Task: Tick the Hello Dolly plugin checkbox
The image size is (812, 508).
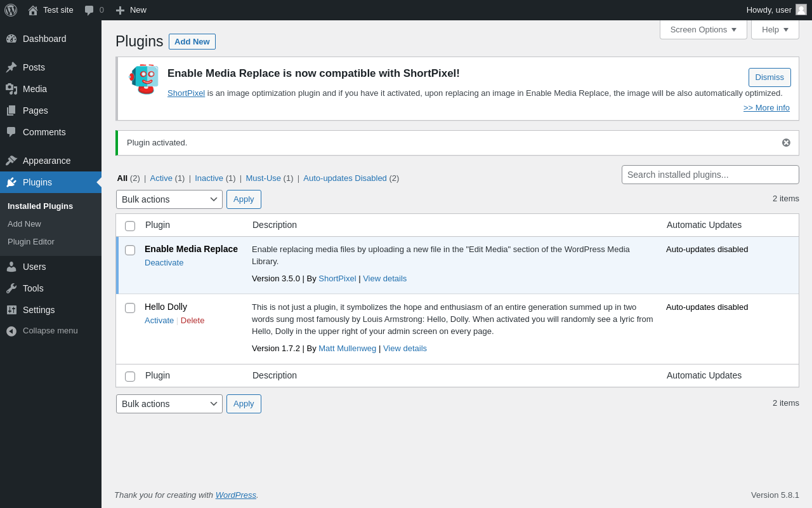Action: tap(130, 308)
